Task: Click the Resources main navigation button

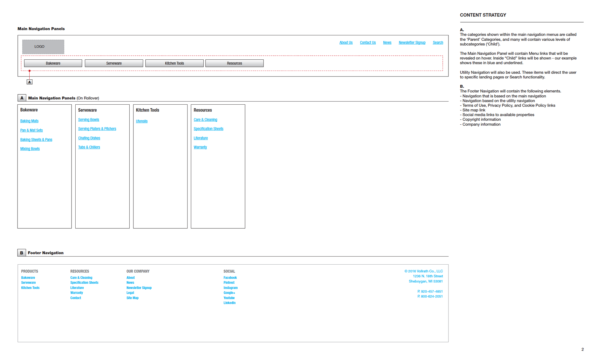Action: [234, 63]
